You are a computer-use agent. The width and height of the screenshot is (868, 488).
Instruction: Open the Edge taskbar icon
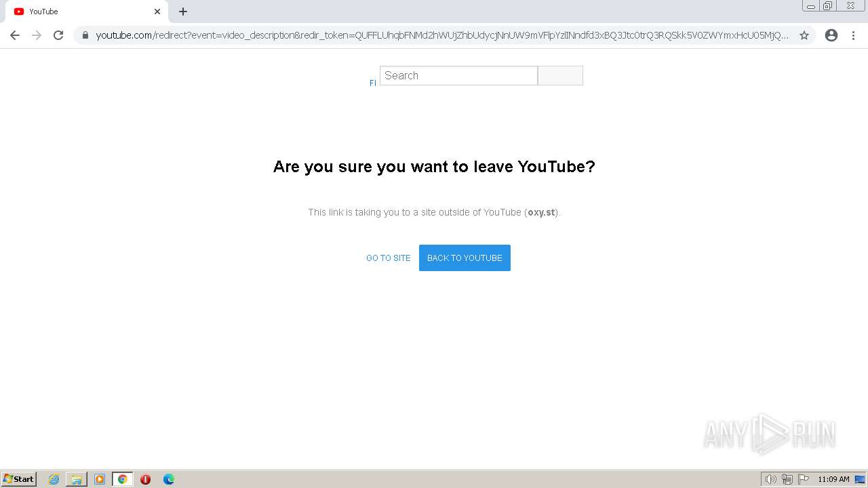pos(169,479)
